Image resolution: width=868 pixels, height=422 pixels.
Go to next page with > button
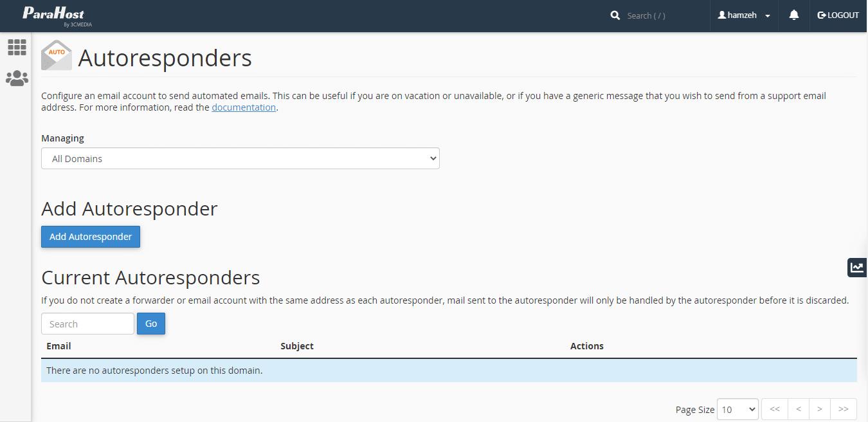coord(819,409)
